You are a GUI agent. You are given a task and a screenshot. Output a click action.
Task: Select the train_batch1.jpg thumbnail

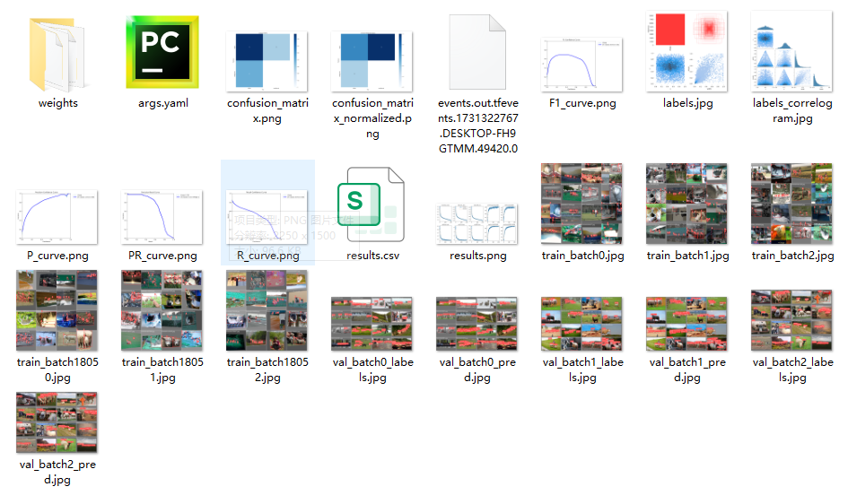coord(686,204)
